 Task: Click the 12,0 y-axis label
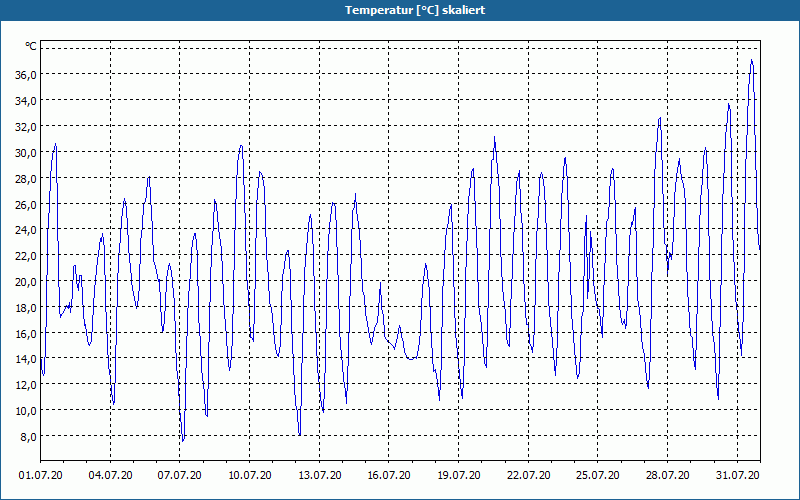(x=25, y=385)
